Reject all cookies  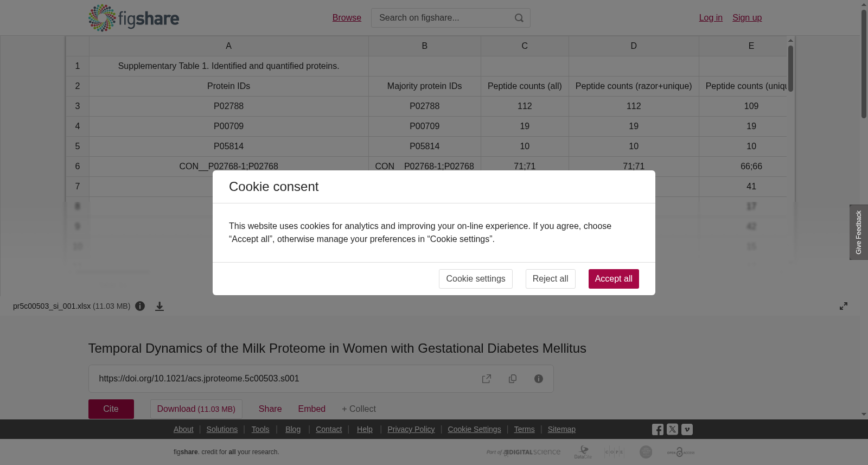click(x=550, y=279)
